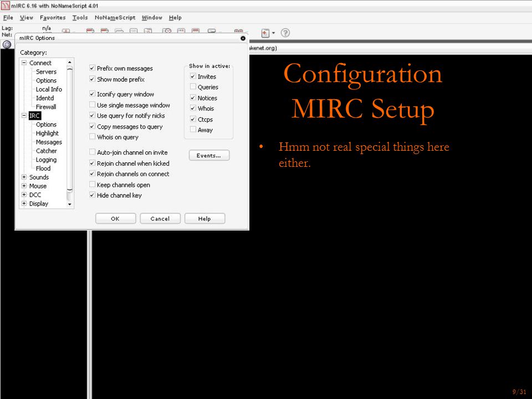Select Servers in category tree

(x=46, y=71)
